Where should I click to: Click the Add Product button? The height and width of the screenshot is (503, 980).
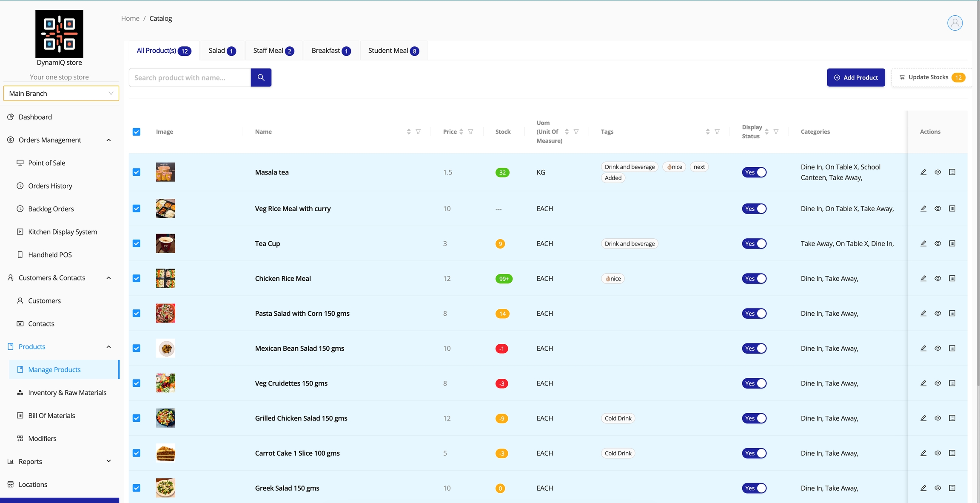[x=856, y=77]
